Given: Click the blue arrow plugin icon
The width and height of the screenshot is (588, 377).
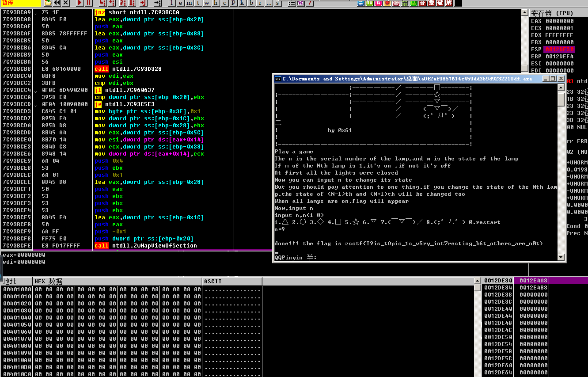Looking at the screenshot, I should coord(361,3).
